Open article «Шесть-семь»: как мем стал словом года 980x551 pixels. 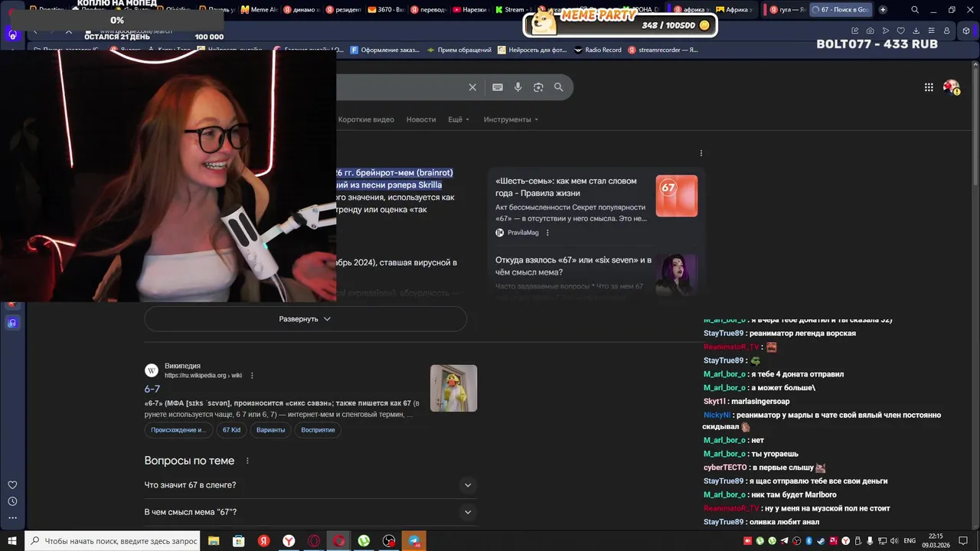coord(566,187)
